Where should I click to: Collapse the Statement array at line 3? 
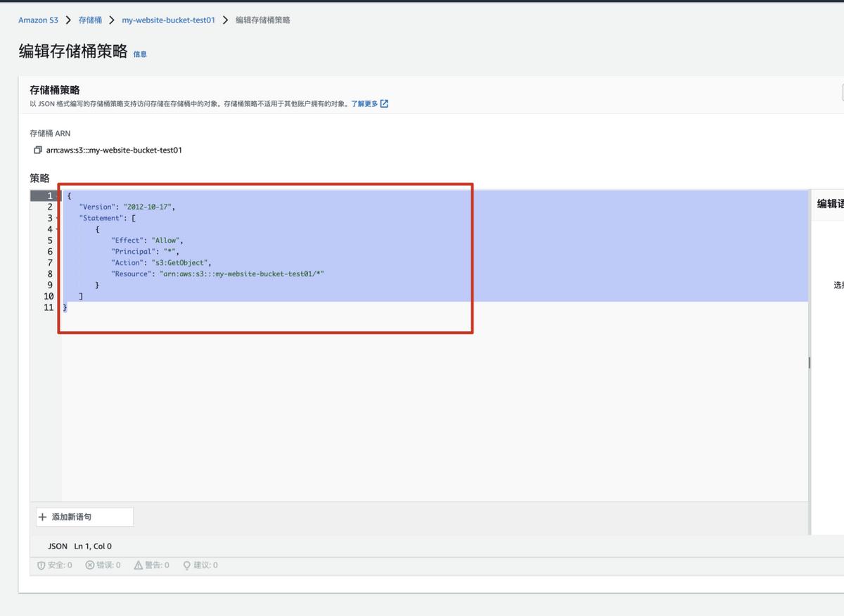pyautogui.click(x=57, y=218)
